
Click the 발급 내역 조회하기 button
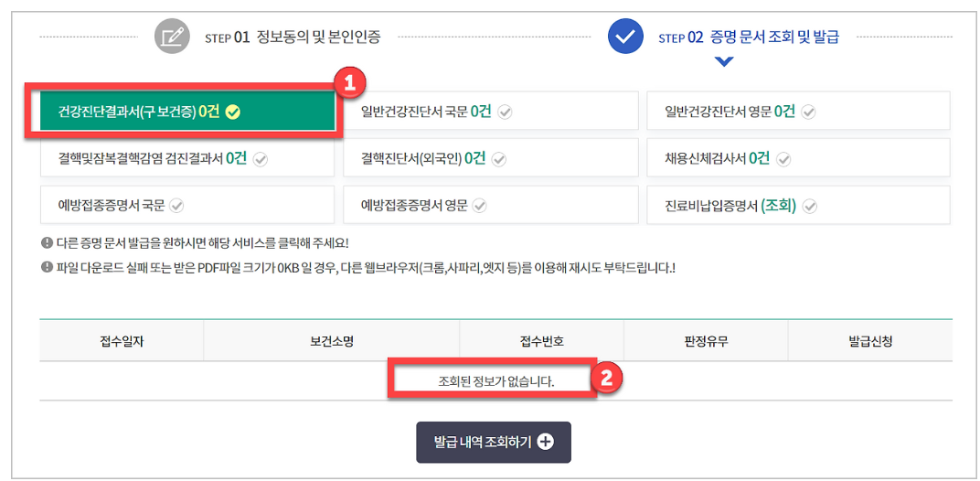click(x=493, y=442)
